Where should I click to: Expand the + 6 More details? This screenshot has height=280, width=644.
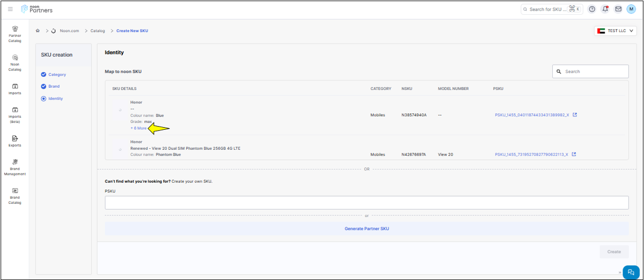tap(139, 128)
